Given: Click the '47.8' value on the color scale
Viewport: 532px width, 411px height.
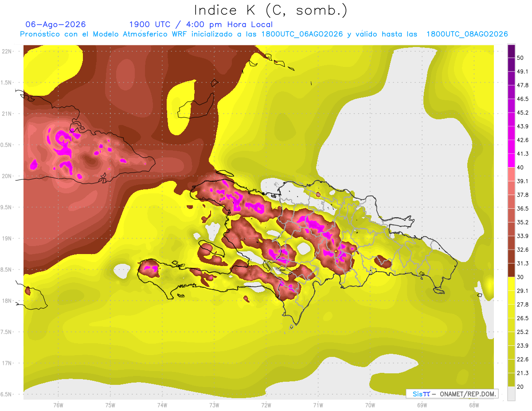Looking at the screenshot, I should coord(523,85).
